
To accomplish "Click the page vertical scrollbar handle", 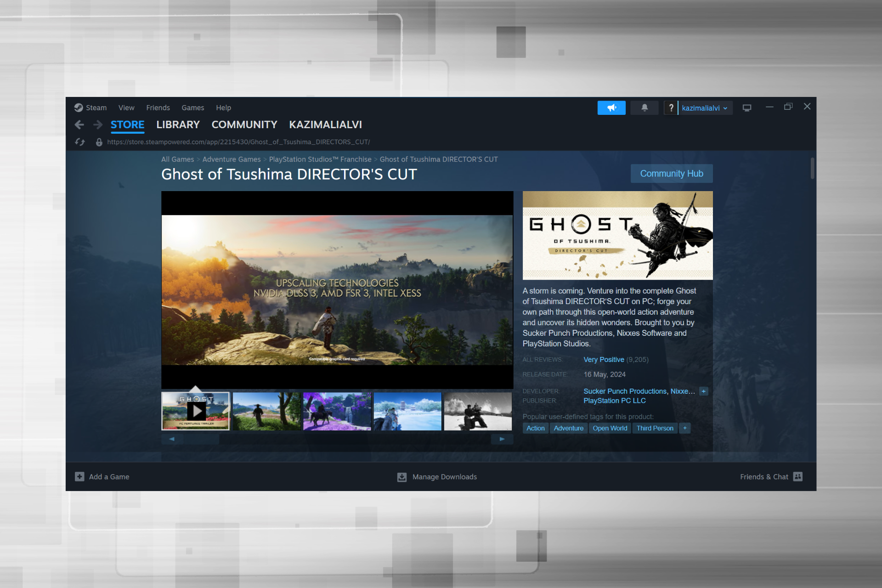I will coord(812,168).
